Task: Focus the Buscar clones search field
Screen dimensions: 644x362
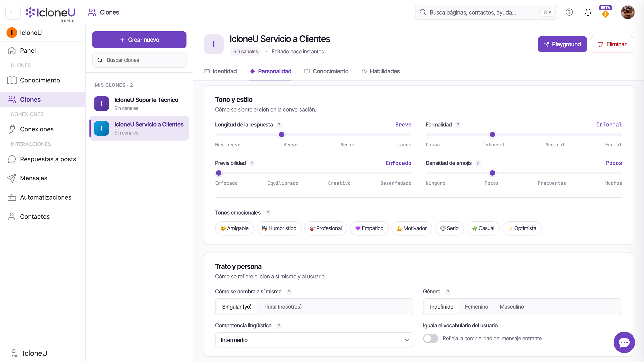Action: (139, 60)
